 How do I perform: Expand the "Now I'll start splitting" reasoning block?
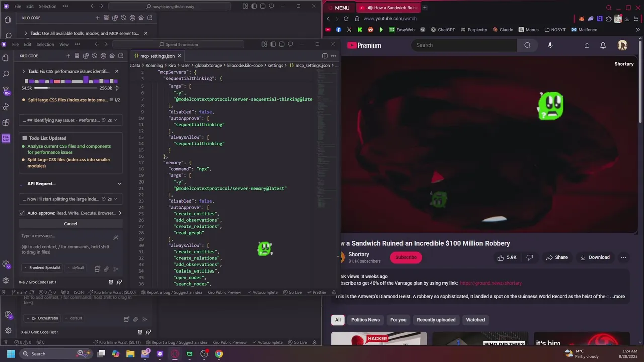click(70, 199)
